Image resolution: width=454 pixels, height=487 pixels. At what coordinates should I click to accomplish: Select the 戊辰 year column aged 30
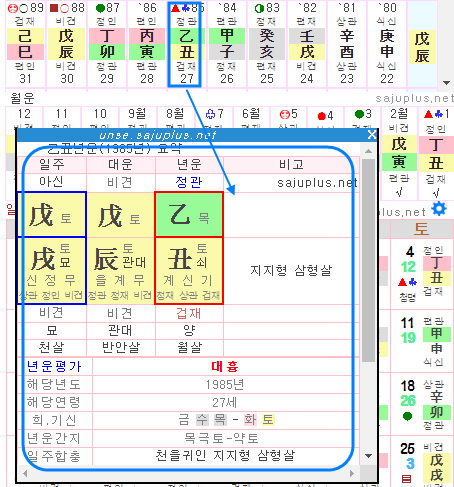[66, 44]
